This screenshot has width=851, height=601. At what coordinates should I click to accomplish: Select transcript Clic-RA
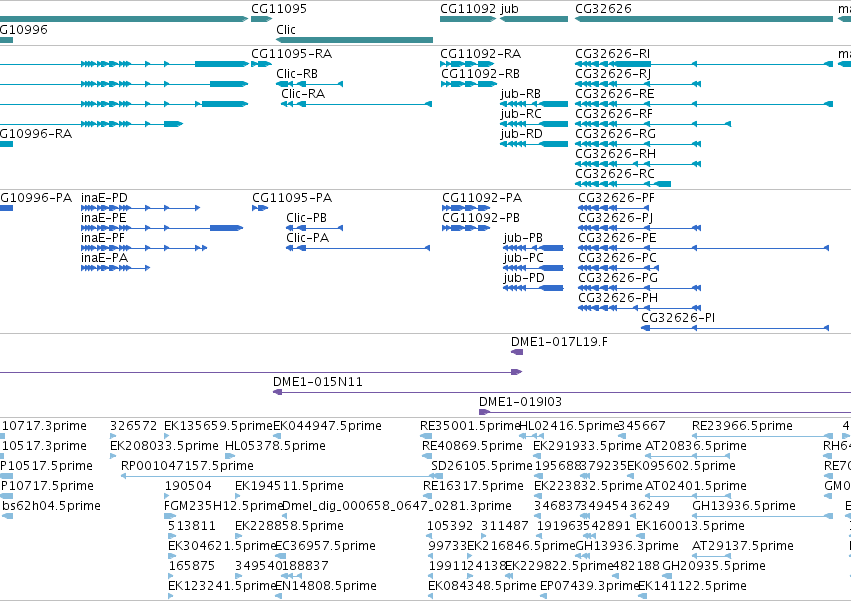click(303, 94)
